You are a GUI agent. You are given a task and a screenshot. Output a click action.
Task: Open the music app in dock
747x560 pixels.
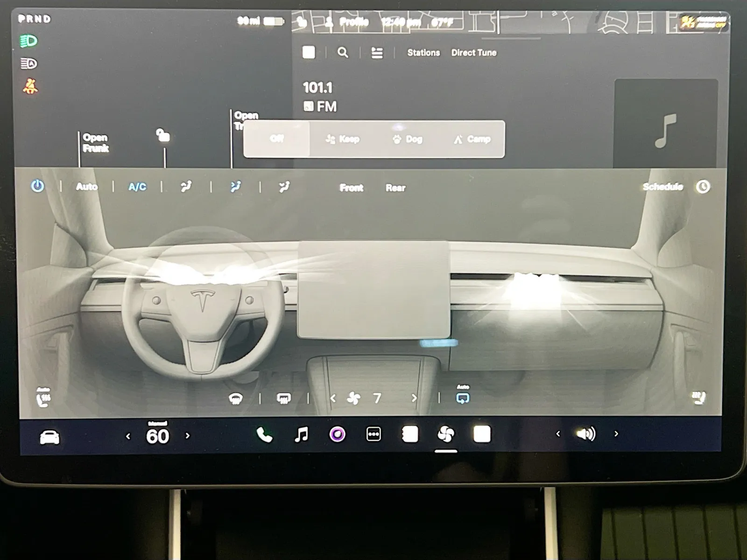point(302,435)
